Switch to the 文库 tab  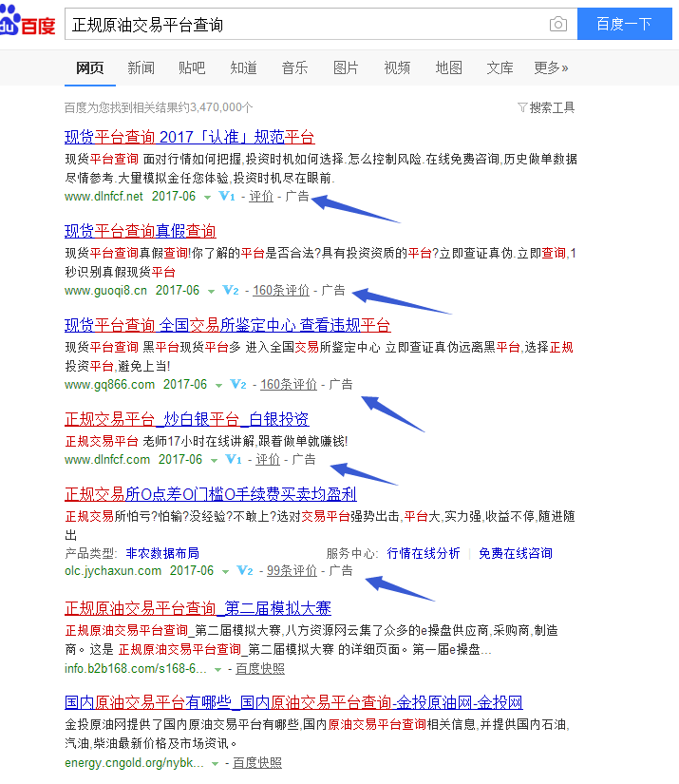(500, 67)
